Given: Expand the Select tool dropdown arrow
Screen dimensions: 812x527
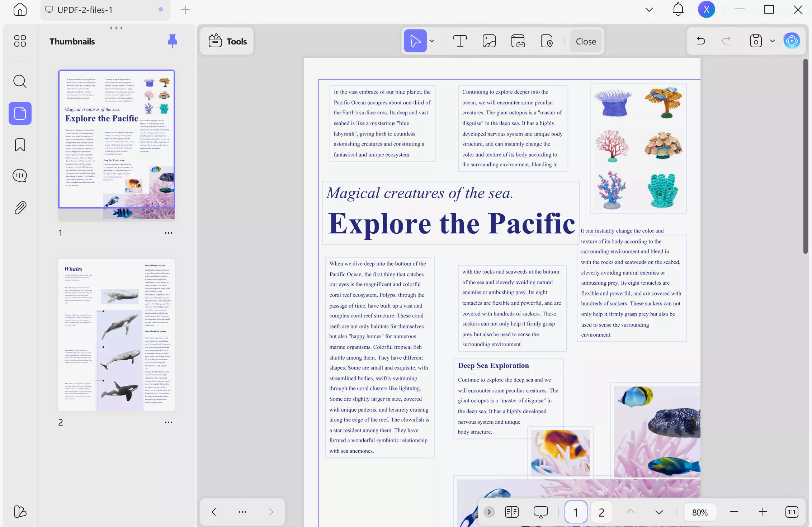Looking at the screenshot, I should point(432,41).
